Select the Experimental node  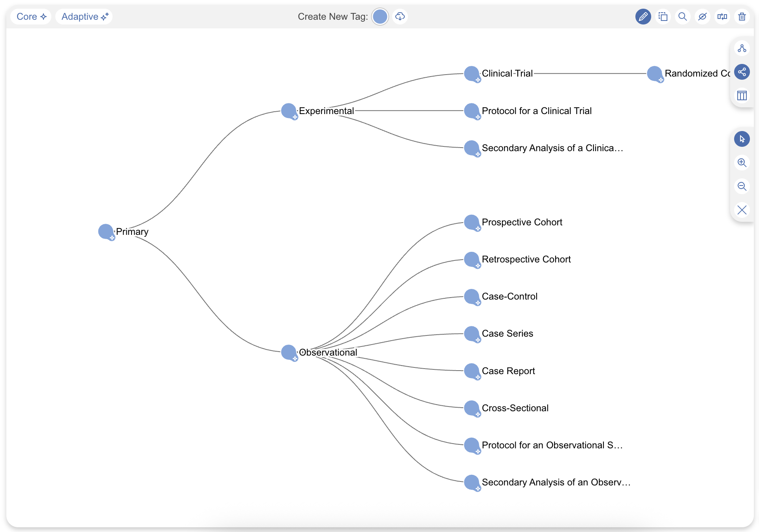[x=289, y=111]
